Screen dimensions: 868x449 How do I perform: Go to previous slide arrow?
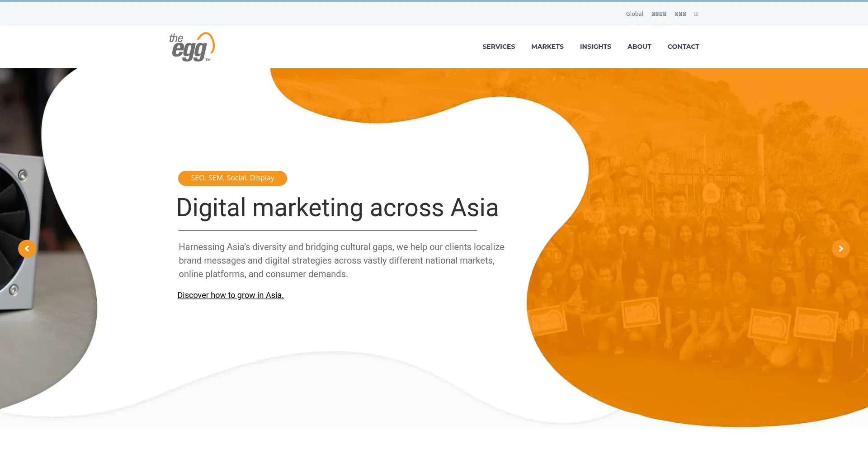[27, 249]
